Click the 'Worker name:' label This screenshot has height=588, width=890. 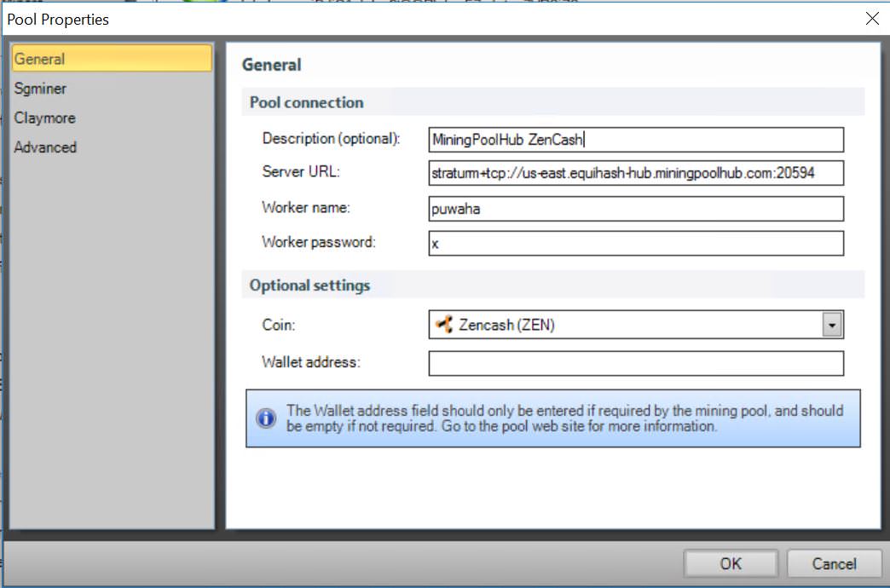(x=306, y=208)
